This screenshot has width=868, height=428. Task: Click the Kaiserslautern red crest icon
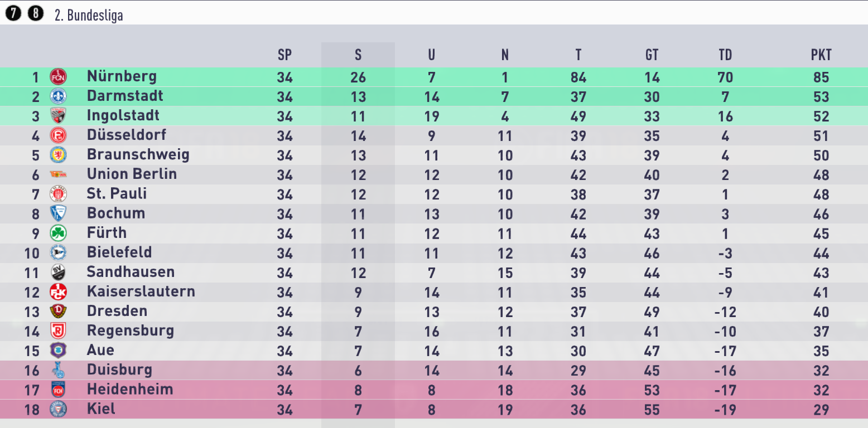pos(58,292)
